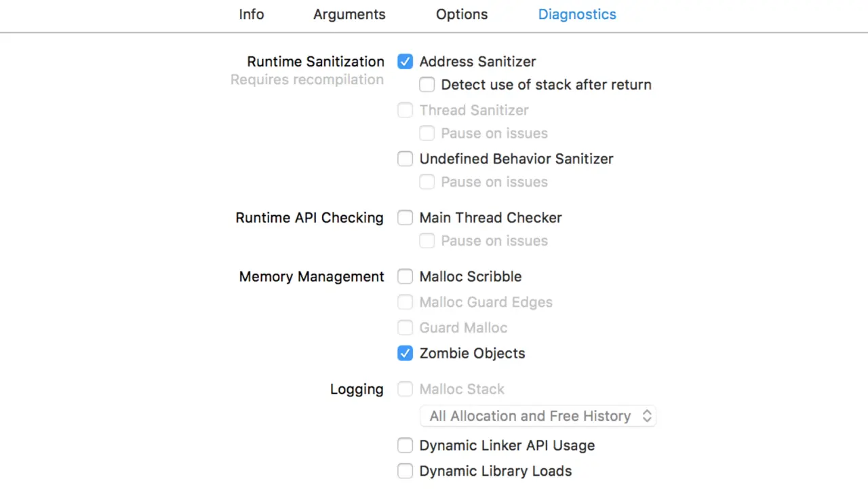Viewport: 868px width, 490px height.
Task: Check Dynamic Library Loads option
Action: tap(405, 471)
